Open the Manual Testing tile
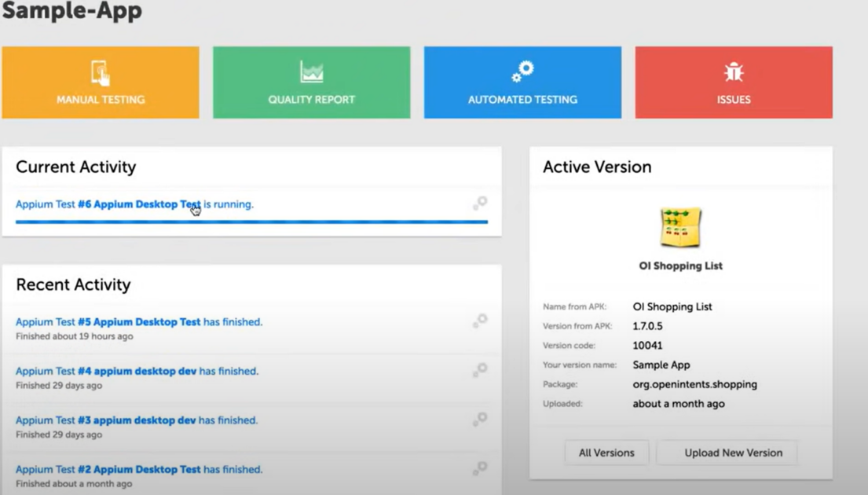 [101, 82]
